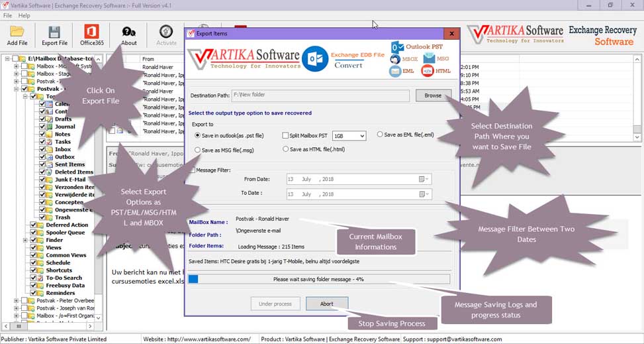Open the Office365 toolbar icon
This screenshot has width=644, height=344.
(91, 32)
